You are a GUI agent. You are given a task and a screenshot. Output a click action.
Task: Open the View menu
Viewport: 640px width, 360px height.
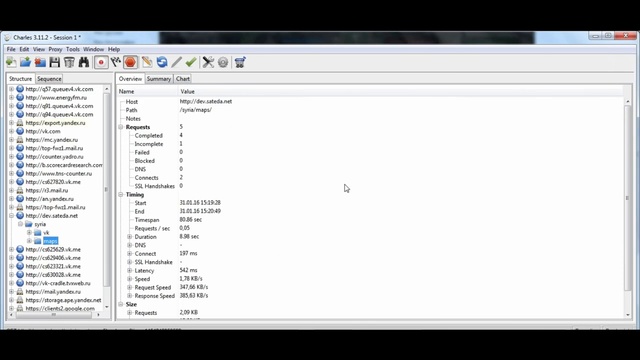click(39, 49)
